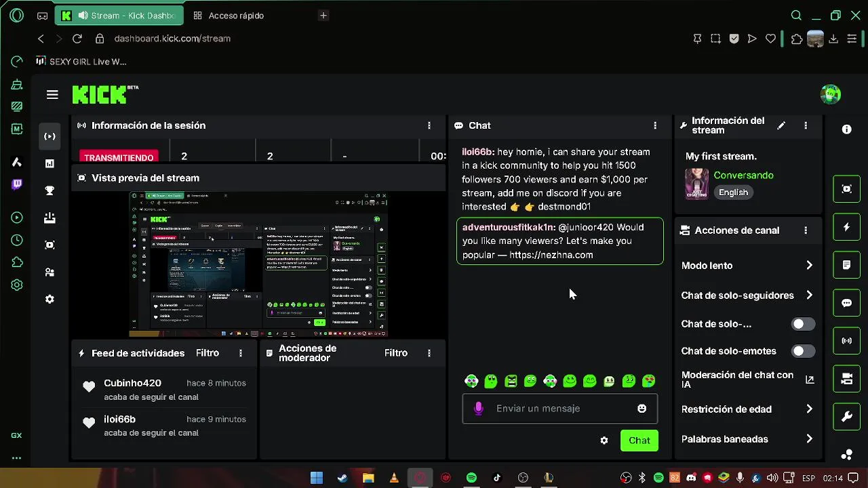Image resolution: width=868 pixels, height=488 pixels.
Task: Open Feed de actividades three-dot menu
Action: point(240,353)
